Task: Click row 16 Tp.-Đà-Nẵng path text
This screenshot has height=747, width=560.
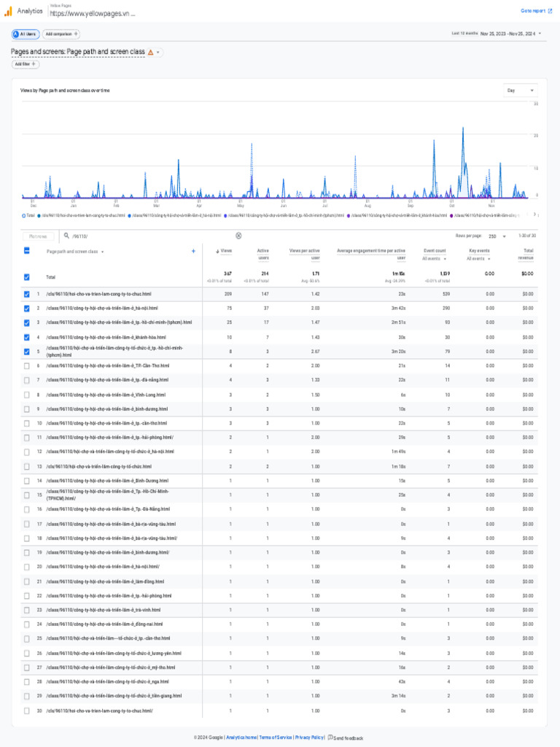Action: click(x=108, y=509)
